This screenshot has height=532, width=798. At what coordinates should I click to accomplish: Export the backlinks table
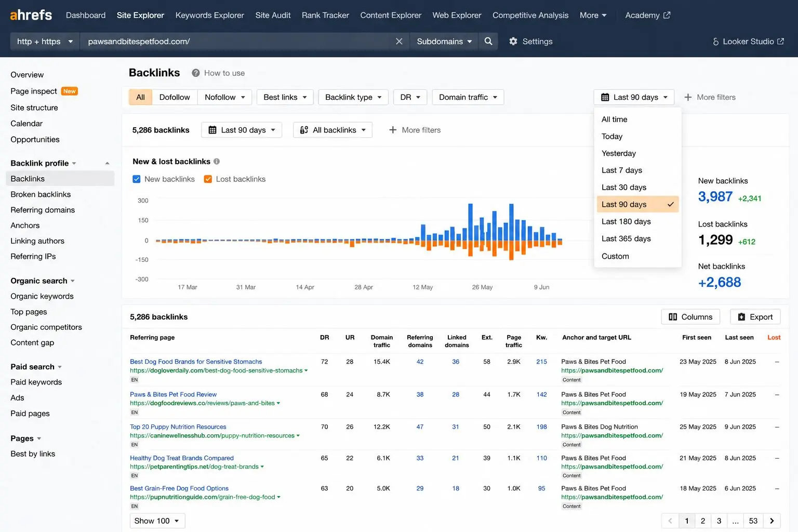coord(755,317)
